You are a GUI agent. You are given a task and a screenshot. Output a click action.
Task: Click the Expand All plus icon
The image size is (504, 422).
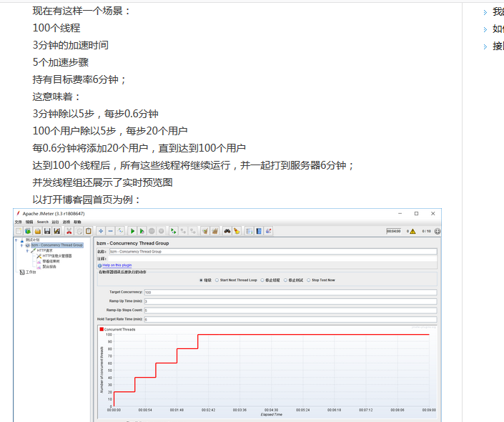[101, 231]
